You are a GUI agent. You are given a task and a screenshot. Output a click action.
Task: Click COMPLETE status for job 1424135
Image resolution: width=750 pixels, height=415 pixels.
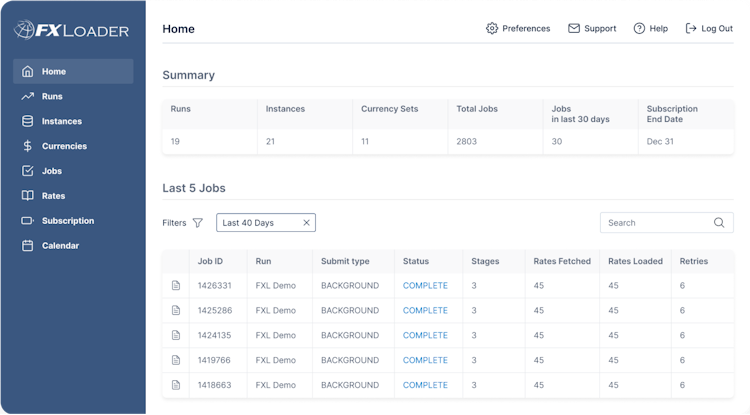pyautogui.click(x=425, y=336)
